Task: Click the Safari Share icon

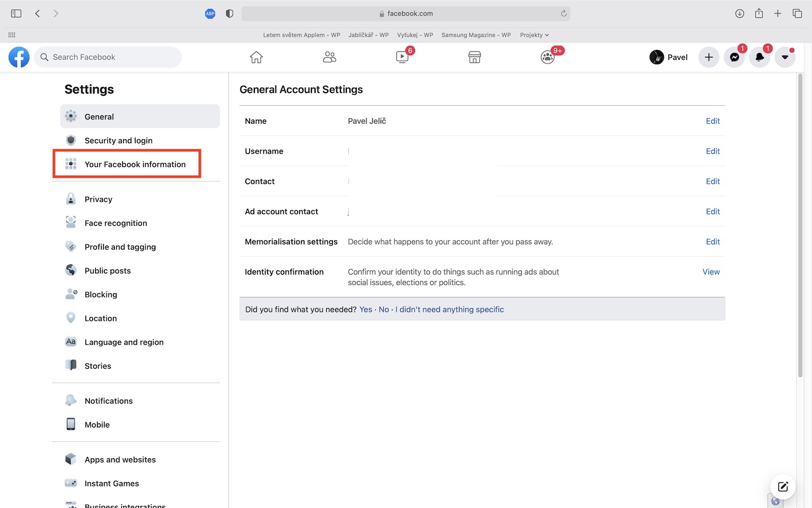Action: tap(759, 14)
